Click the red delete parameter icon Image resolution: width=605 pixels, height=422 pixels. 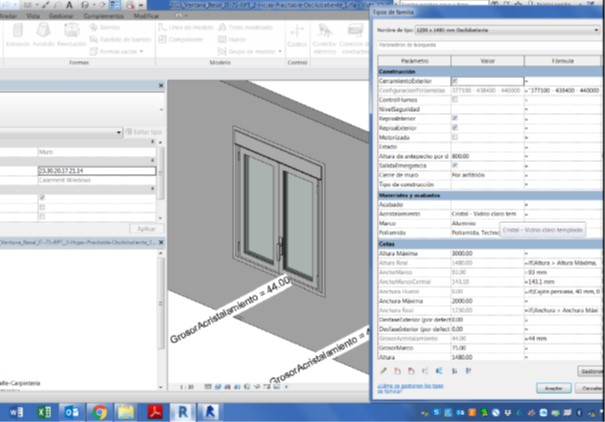pyautogui.click(x=411, y=371)
